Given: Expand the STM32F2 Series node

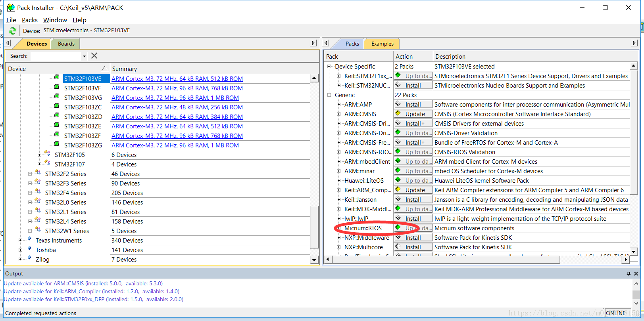Looking at the screenshot, I should [30, 174].
